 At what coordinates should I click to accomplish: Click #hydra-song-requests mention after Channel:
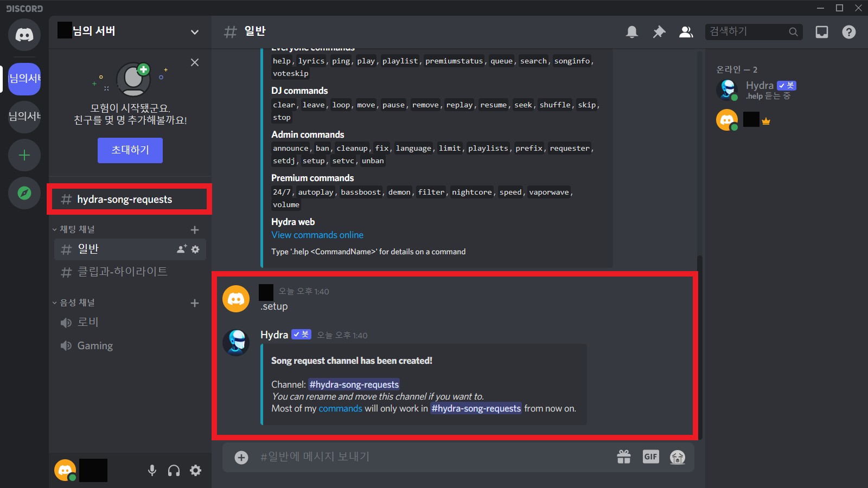[x=354, y=384]
